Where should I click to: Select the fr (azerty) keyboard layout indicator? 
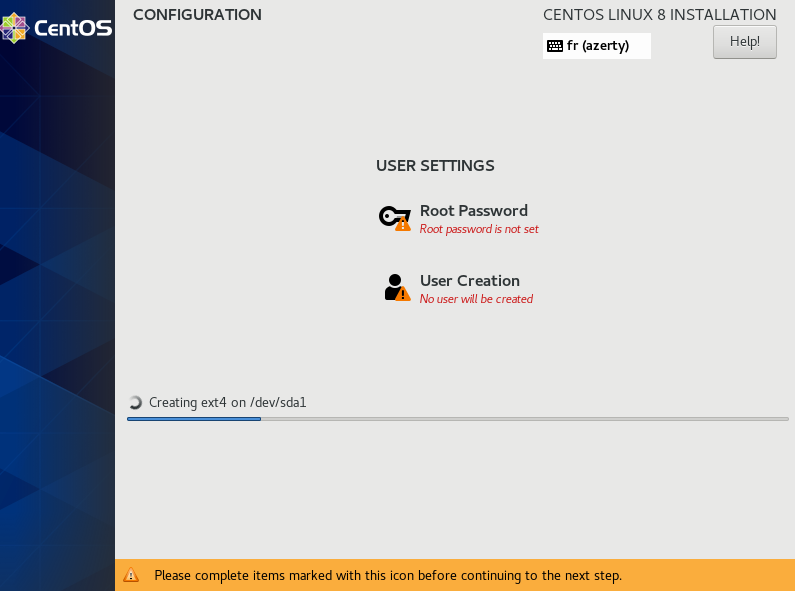point(597,45)
